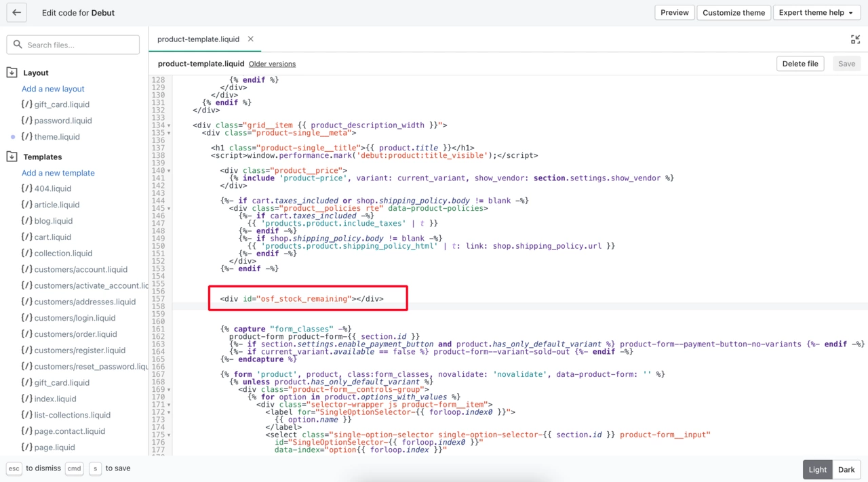The width and height of the screenshot is (868, 482).
Task: Click the osf_stock_remaining div code line
Action: tap(302, 299)
